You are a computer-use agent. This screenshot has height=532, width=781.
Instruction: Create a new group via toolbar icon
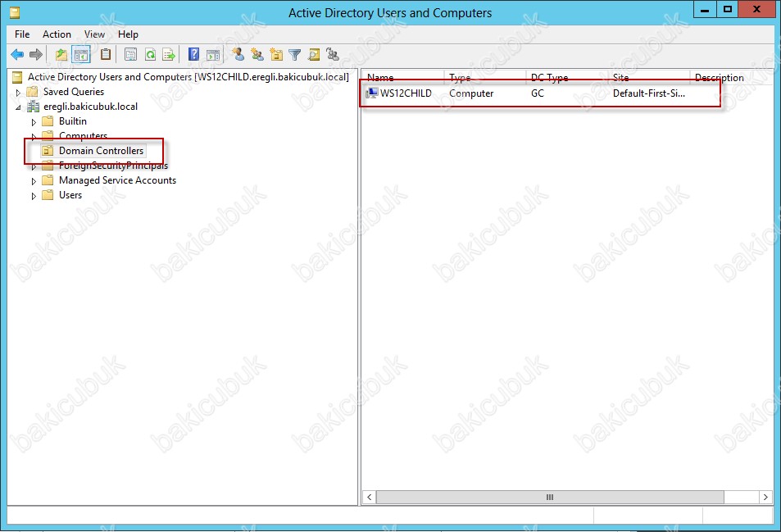(x=257, y=54)
